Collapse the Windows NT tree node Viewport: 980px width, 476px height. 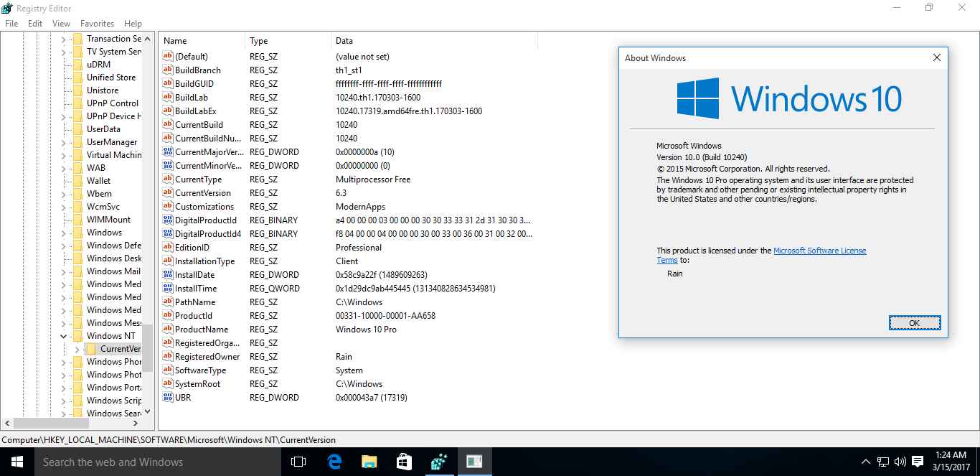[x=63, y=335]
